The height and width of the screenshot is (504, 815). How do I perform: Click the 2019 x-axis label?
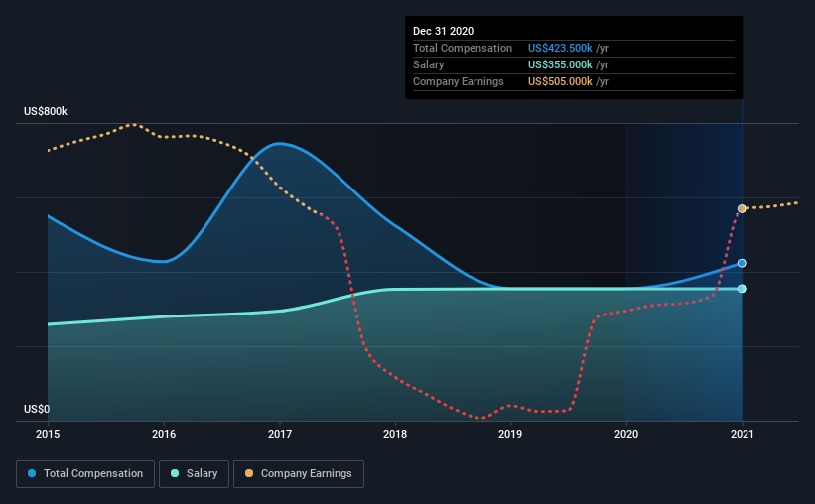coord(510,434)
